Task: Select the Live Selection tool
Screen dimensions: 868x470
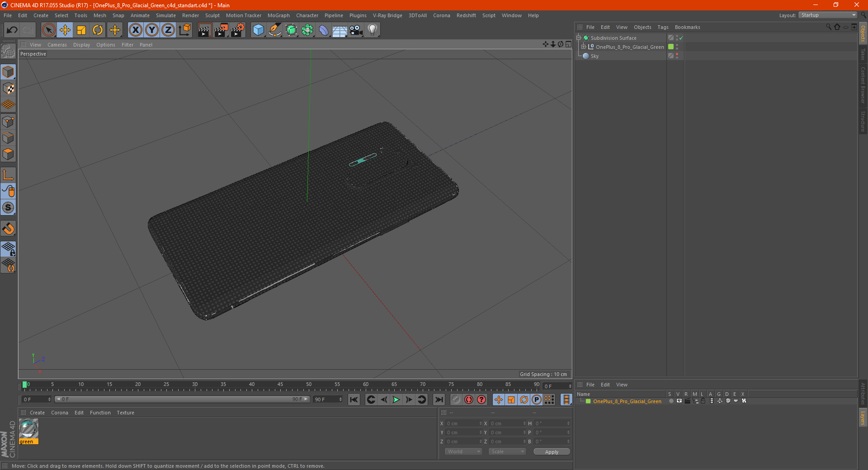Action: click(48, 30)
